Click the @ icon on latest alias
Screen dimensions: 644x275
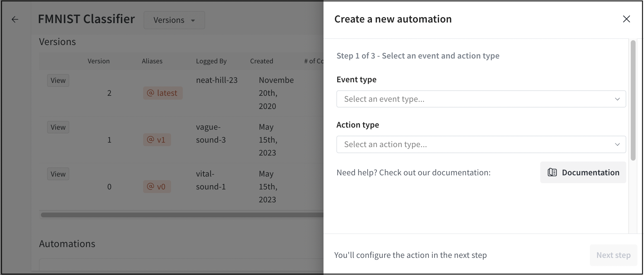click(150, 93)
